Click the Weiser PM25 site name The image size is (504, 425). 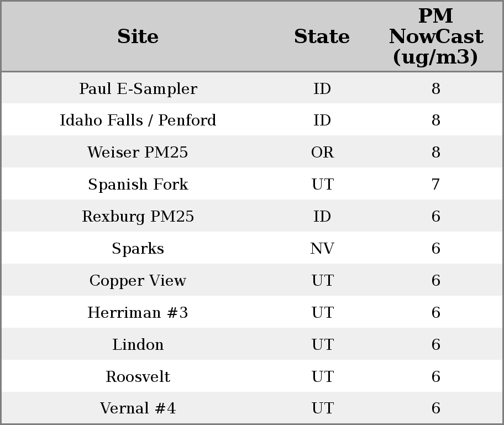[138, 153]
